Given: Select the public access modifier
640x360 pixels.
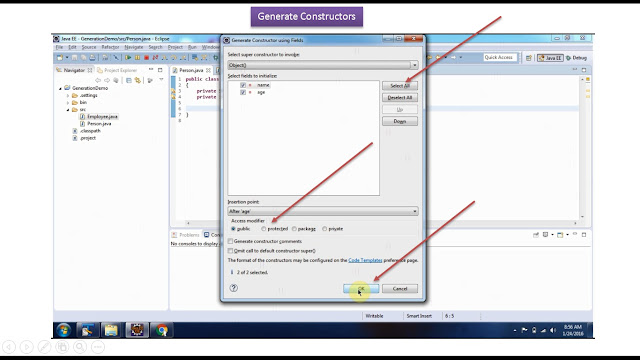Looking at the screenshot, I should click(x=233, y=229).
